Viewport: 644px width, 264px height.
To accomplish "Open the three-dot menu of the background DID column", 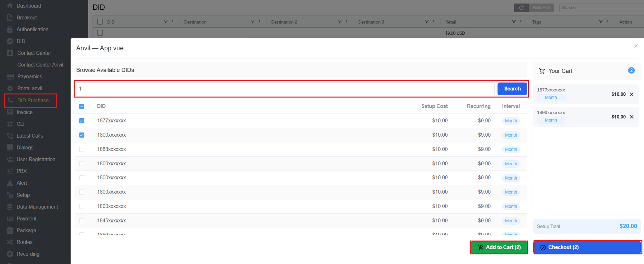I will coord(173,22).
